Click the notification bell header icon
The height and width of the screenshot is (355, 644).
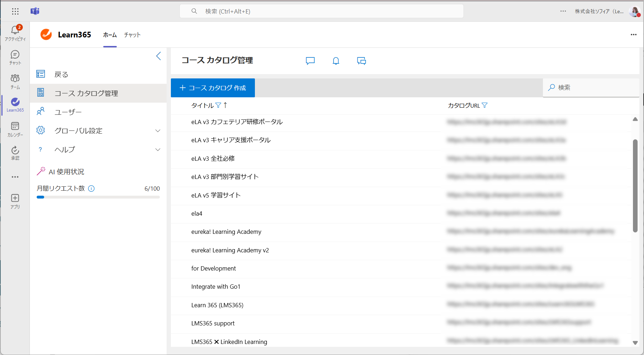(x=336, y=61)
